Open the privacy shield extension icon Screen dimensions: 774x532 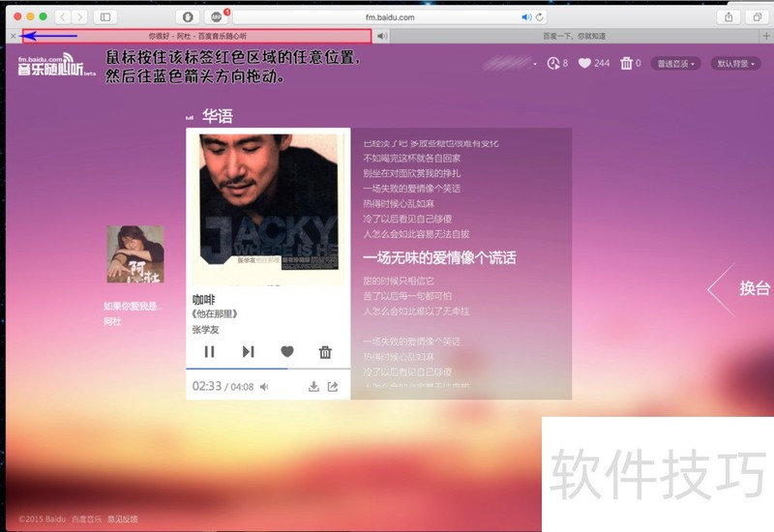pos(188,16)
